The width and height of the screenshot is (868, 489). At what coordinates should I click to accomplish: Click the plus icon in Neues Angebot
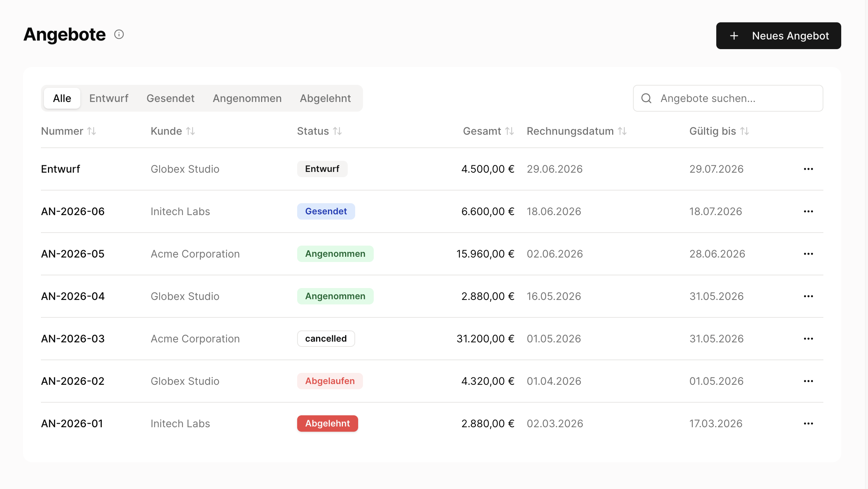(x=734, y=36)
